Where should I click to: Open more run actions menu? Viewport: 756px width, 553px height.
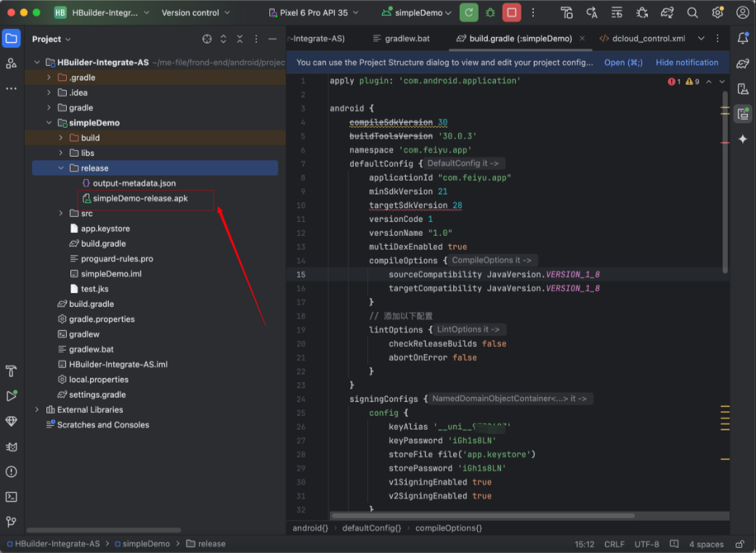coord(533,12)
